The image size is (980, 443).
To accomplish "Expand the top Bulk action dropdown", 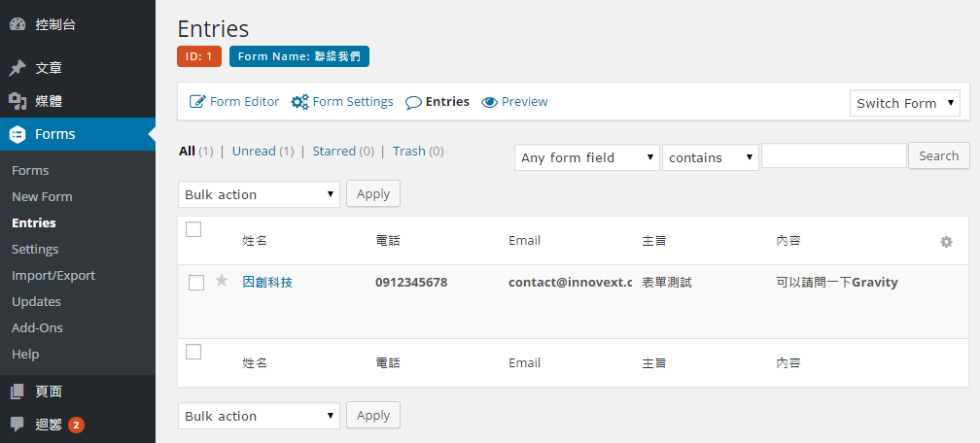I will coord(259,194).
